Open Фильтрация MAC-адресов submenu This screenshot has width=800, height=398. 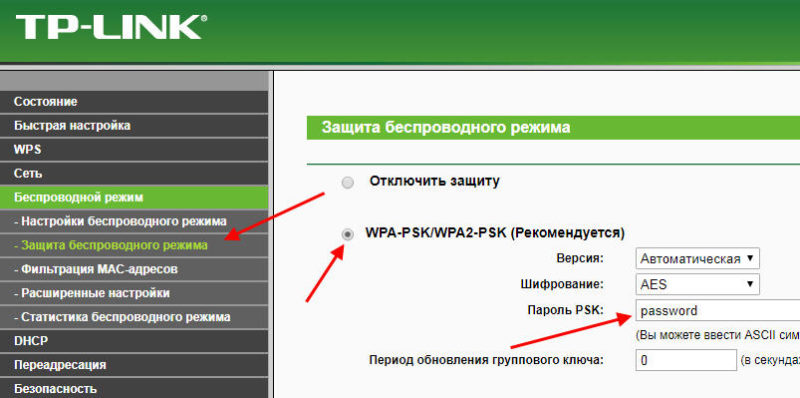134,269
